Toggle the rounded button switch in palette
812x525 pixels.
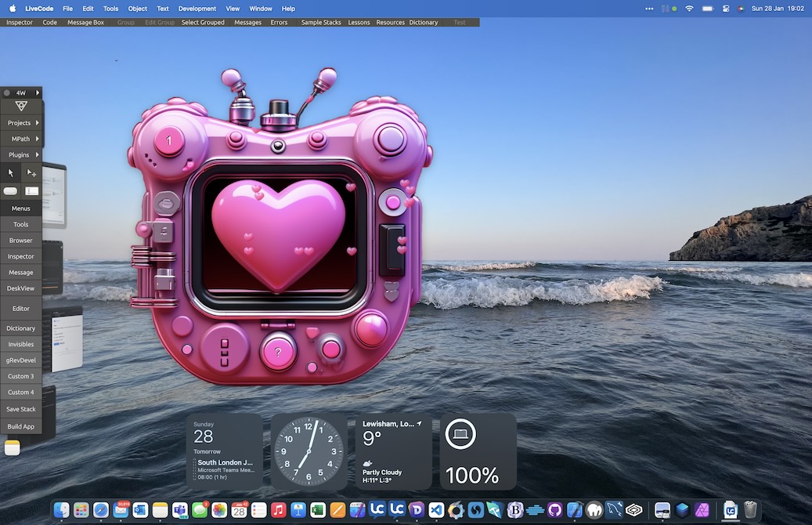(11, 191)
